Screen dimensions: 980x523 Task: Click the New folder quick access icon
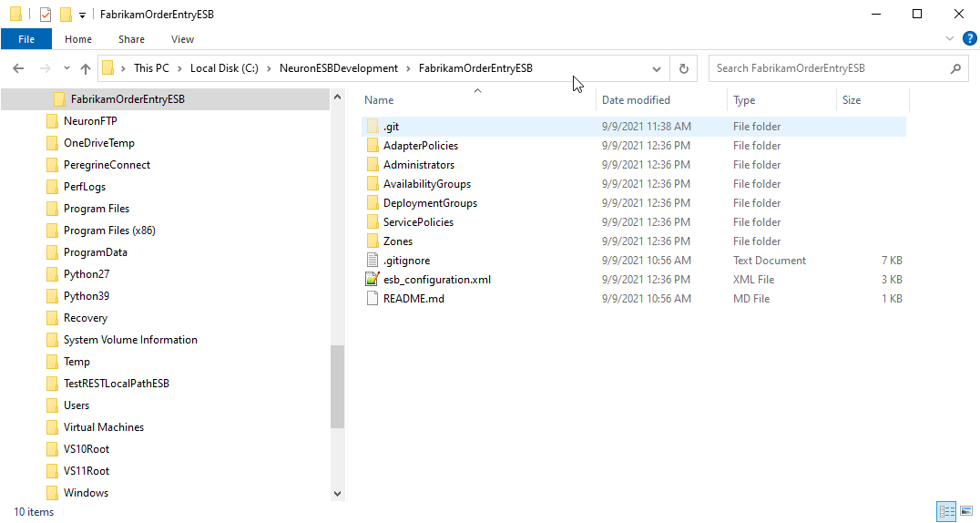[66, 14]
